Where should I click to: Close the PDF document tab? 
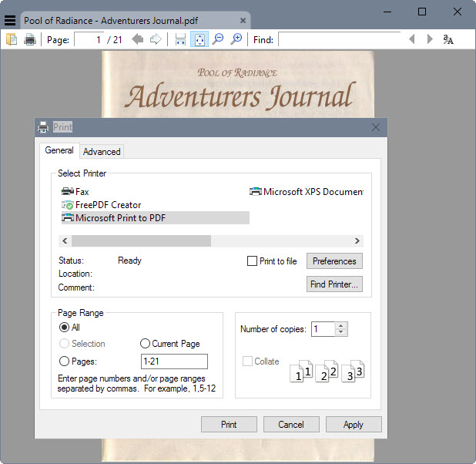[243, 21]
